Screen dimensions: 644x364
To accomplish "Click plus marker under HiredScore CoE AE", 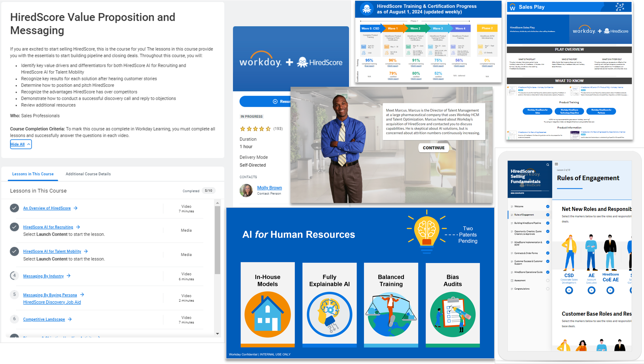I will [610, 290].
